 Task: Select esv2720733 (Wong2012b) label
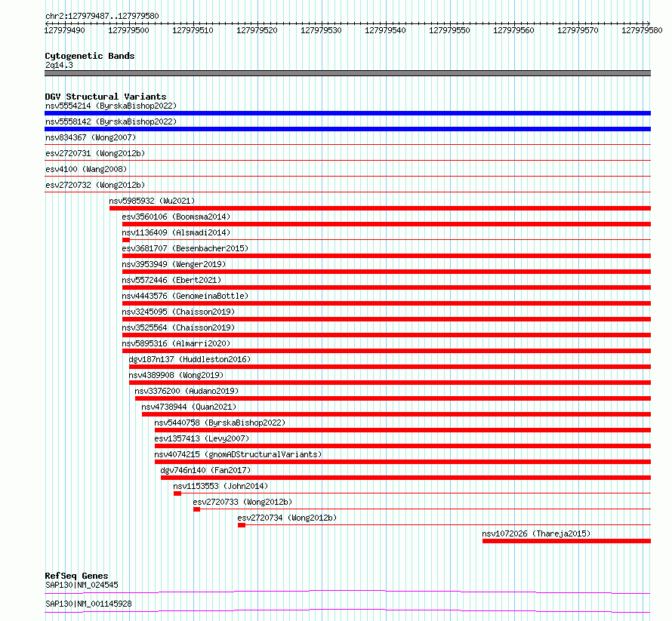pyautogui.click(x=242, y=502)
